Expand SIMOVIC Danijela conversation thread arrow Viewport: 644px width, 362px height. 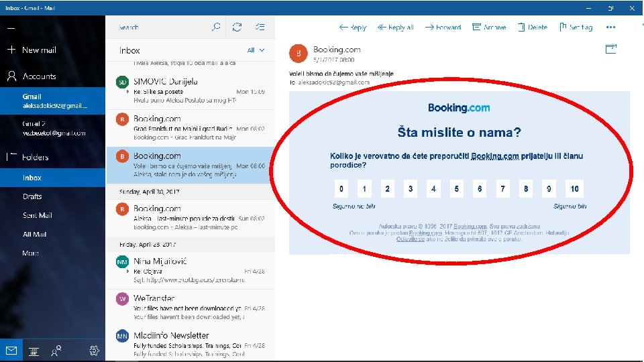pos(128,92)
